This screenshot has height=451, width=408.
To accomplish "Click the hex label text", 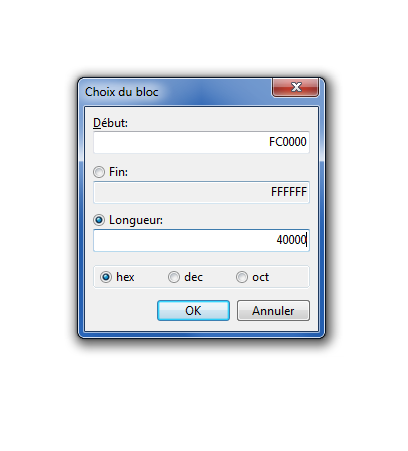I will click(x=125, y=277).
